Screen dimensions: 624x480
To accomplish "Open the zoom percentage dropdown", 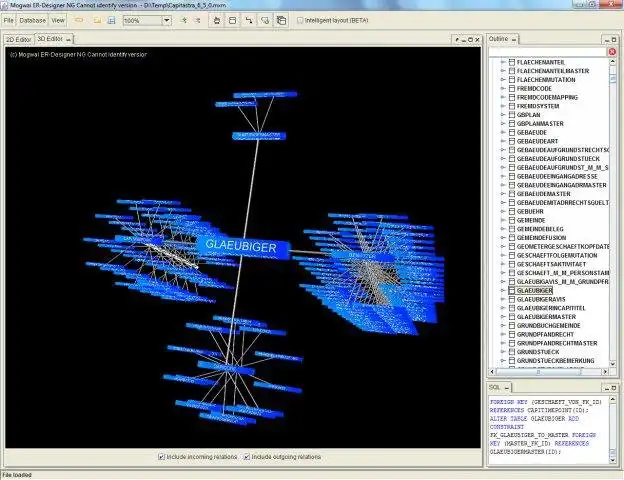I will click(x=167, y=20).
